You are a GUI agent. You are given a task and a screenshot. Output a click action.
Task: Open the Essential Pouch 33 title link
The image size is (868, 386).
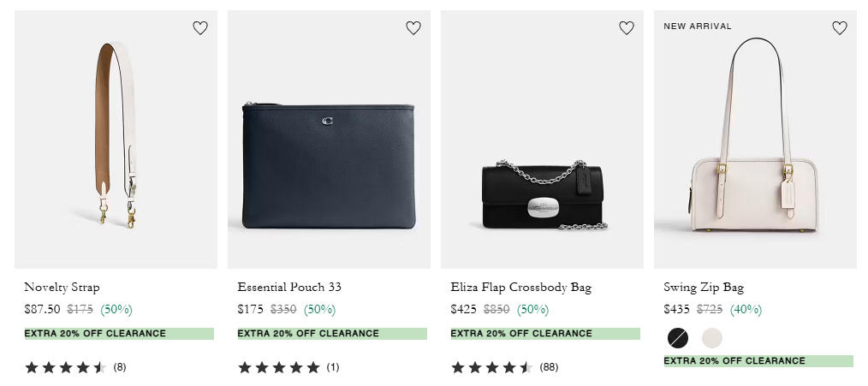(x=289, y=287)
